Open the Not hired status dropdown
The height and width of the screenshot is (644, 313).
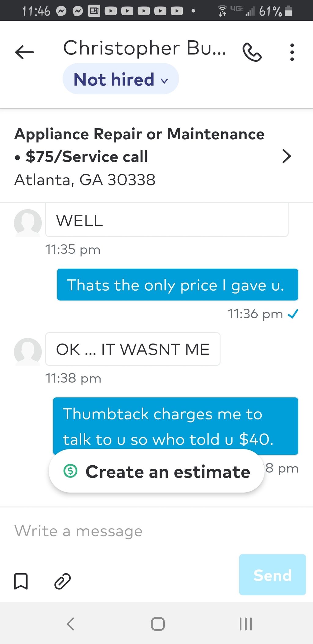[x=121, y=79]
